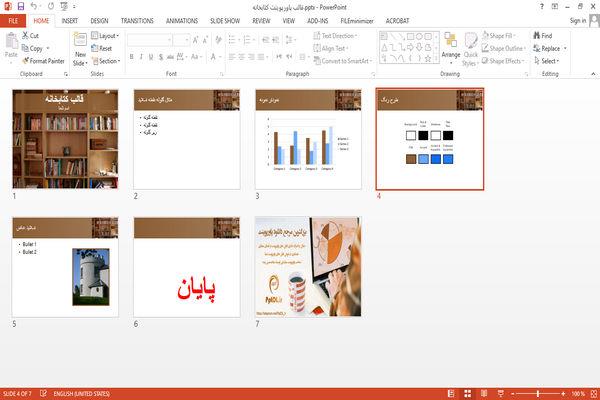Click Zoom in plus button
The width and height of the screenshot is (600, 400).
pos(563,393)
